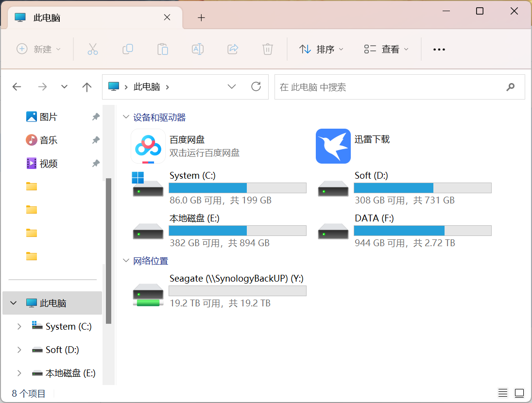Collapse the 网络位置 group
This screenshot has width=532, height=403.
126,261
